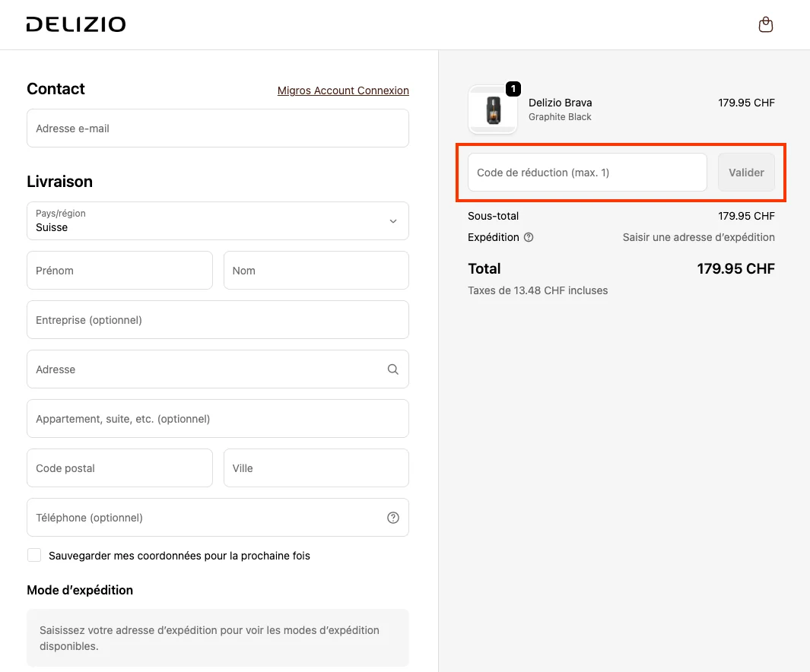The height and width of the screenshot is (672, 810).
Task: Expand the Pays/région country selector
Action: point(218,220)
